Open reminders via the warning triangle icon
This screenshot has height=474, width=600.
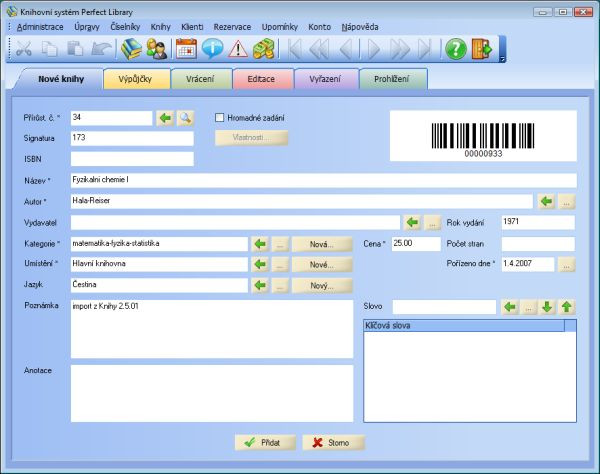(238, 49)
